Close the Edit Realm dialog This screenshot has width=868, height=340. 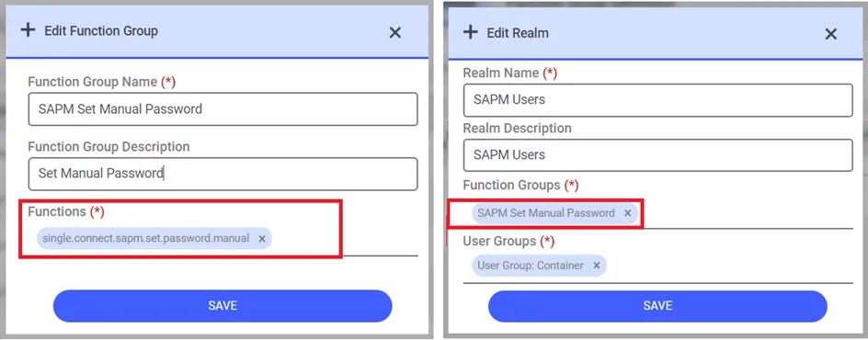[x=831, y=34]
